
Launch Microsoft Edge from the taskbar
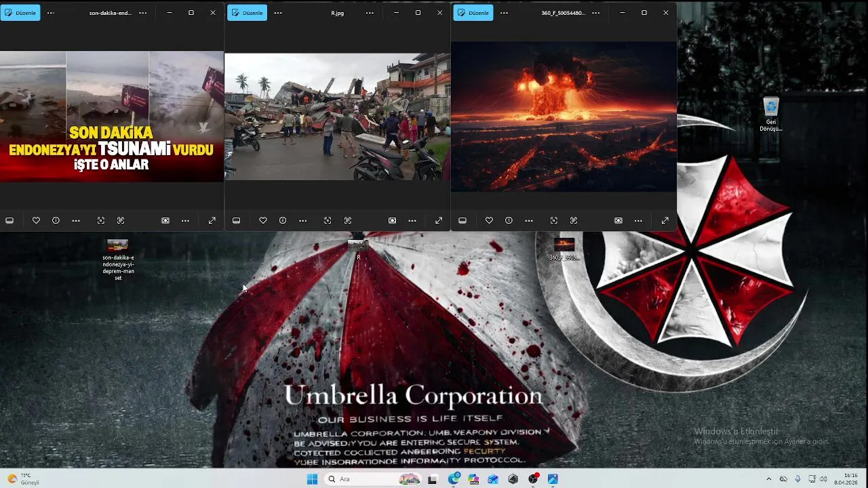coord(454,479)
